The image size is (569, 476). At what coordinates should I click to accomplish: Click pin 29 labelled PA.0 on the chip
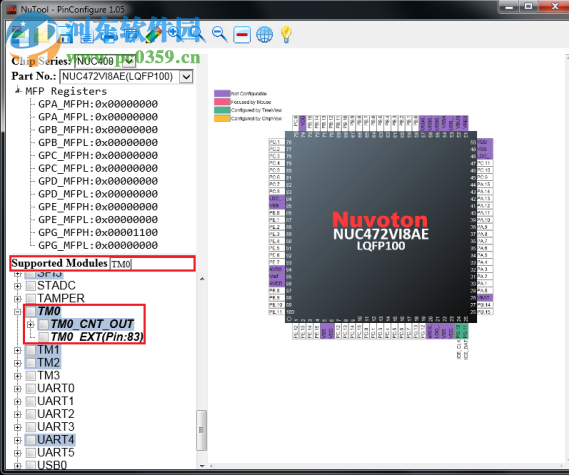pos(485,291)
